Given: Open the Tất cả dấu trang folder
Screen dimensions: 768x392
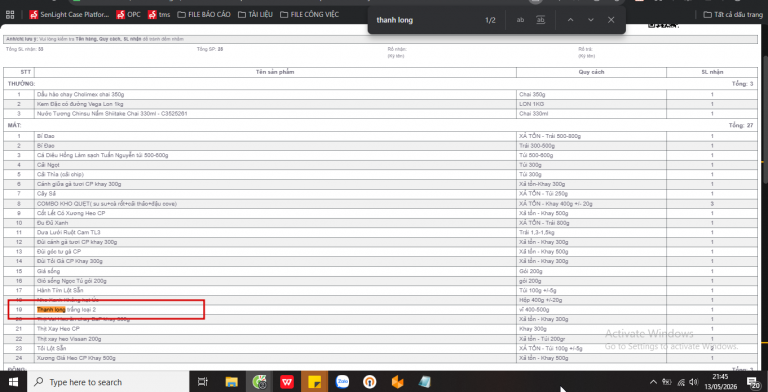Looking at the screenshot, I should point(733,14).
